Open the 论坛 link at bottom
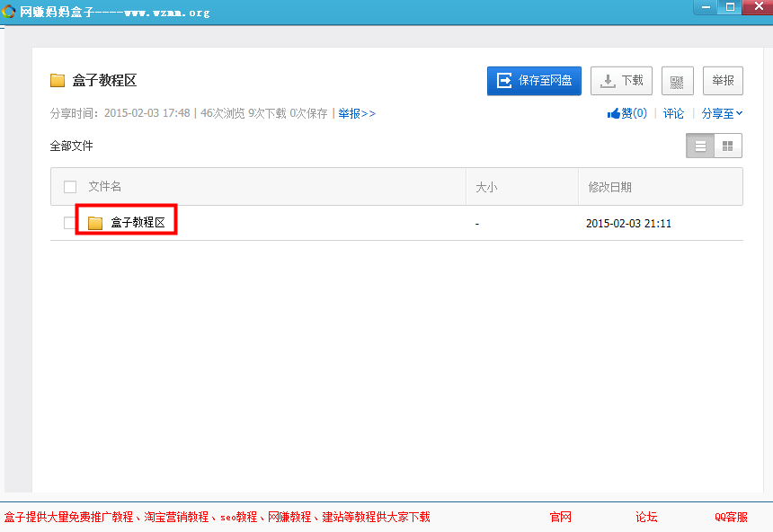Screen dimensions: 773x532 click(x=646, y=517)
